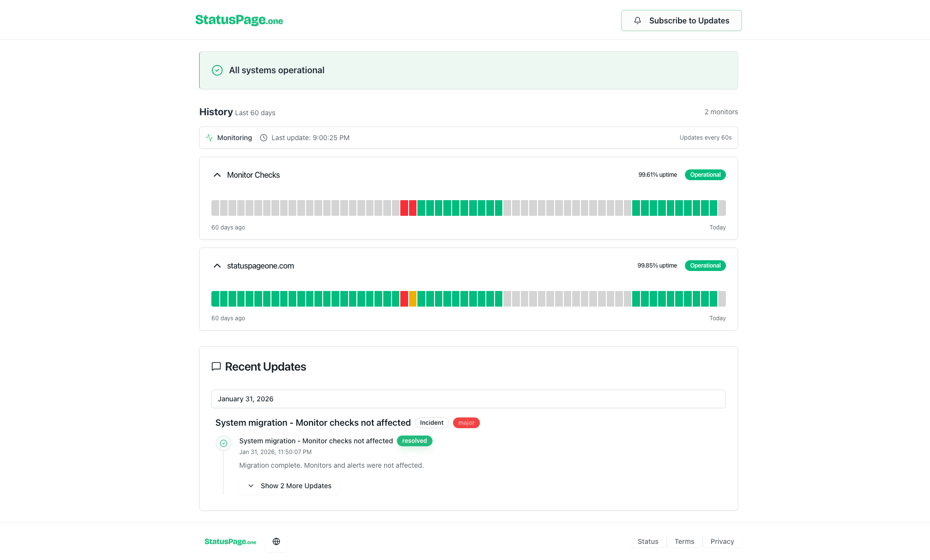Open the Terms page from the footer
The image size is (930, 560).
pos(684,541)
